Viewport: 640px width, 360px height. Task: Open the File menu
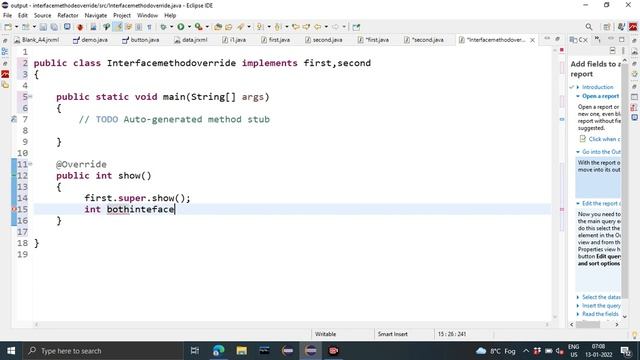pos(7,16)
